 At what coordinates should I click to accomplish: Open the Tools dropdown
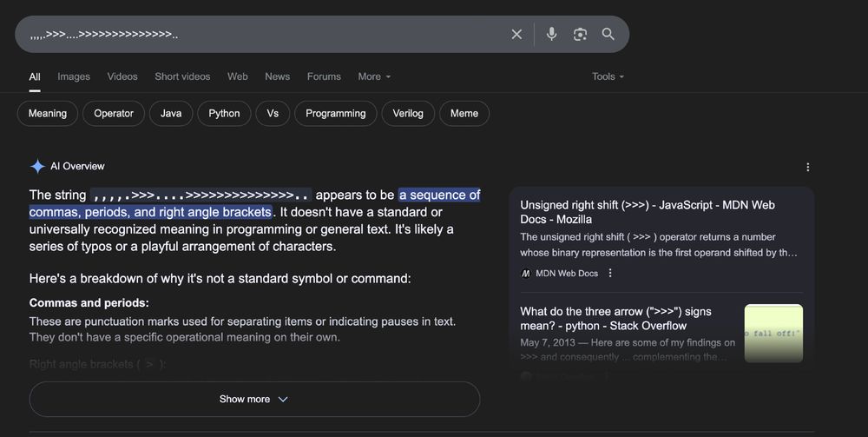tap(608, 76)
